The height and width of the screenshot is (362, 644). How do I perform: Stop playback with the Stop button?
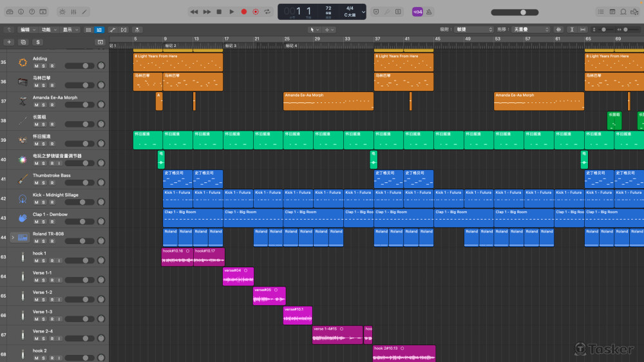pyautogui.click(x=220, y=12)
